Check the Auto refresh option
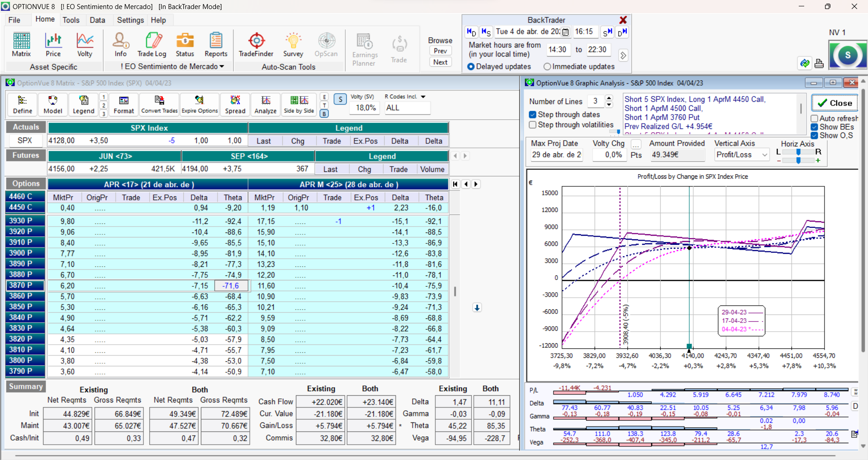 coord(814,119)
